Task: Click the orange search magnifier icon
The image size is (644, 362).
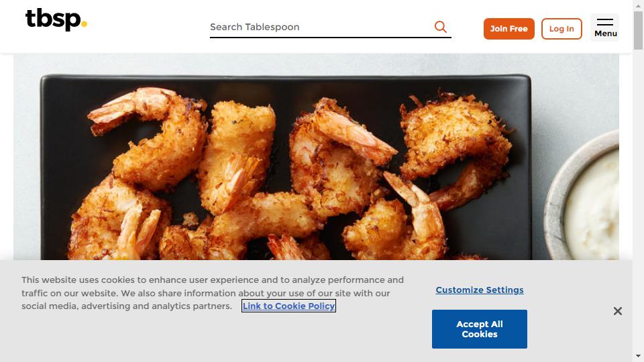Action: [440, 27]
